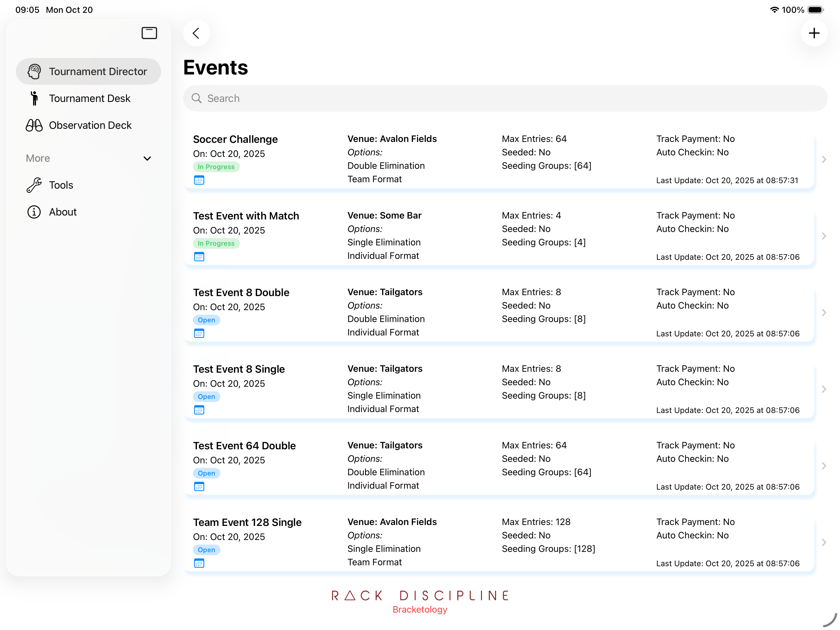
Task: Select Tournament Desk in sidebar
Action: click(89, 98)
